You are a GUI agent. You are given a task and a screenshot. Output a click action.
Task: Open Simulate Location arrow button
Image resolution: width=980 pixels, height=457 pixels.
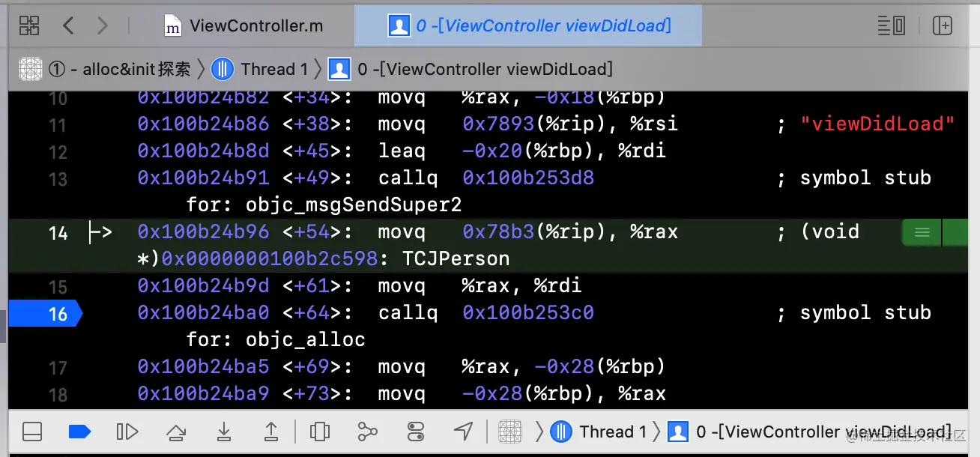click(x=464, y=432)
